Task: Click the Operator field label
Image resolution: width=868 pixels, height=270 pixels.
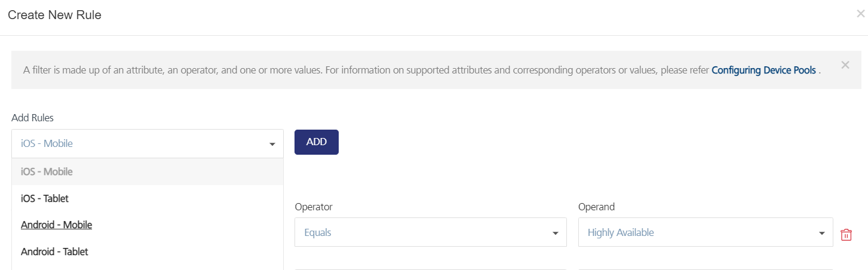Action: pos(314,207)
